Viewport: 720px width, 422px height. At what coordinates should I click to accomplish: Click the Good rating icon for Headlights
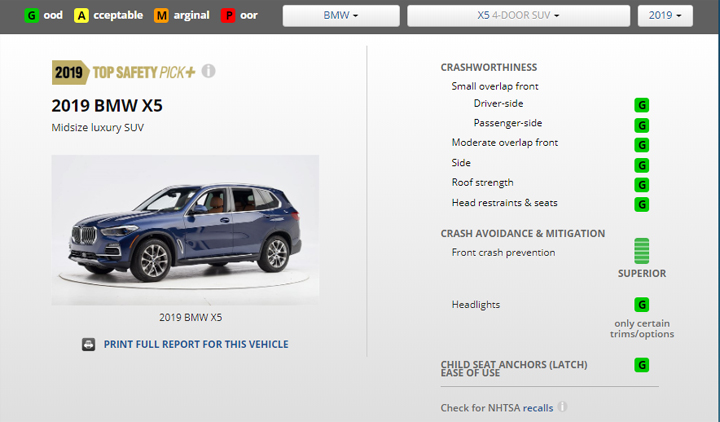click(642, 305)
